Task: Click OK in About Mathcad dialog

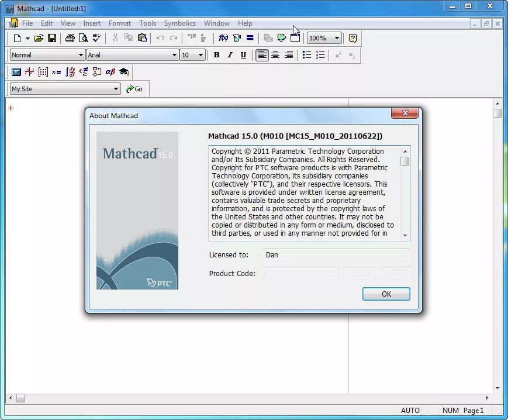Action: click(x=386, y=294)
